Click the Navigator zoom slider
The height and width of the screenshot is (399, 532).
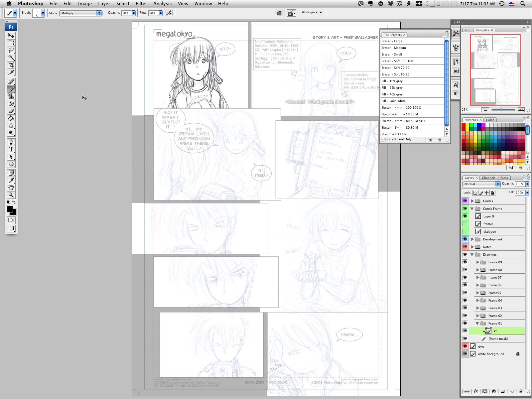coord(501,109)
